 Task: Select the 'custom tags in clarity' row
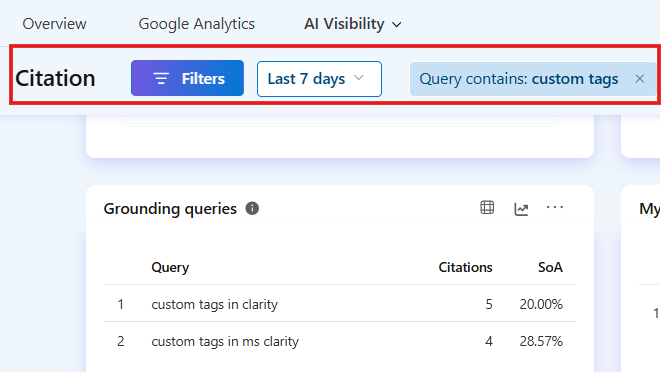340,304
